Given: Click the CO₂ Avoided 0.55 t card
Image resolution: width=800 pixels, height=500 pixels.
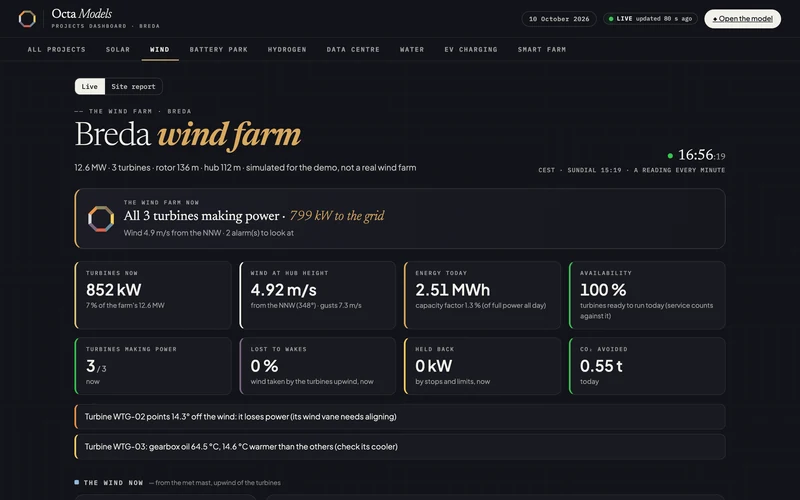Looking at the screenshot, I should [647, 366].
